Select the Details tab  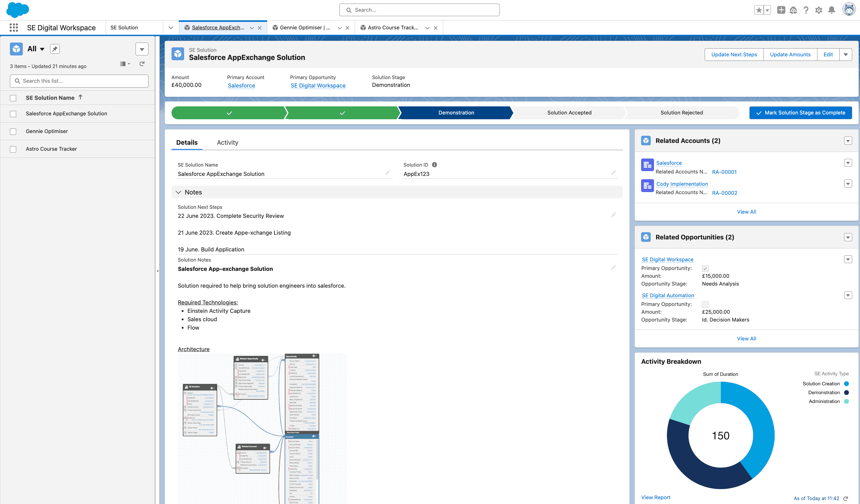[187, 143]
